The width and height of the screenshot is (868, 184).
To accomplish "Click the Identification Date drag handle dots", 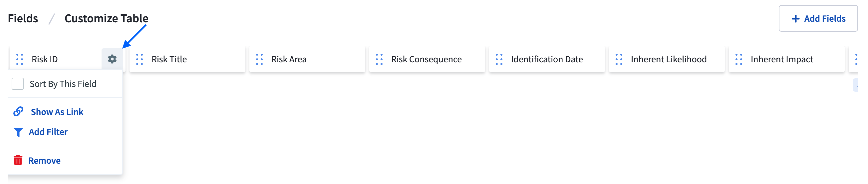I will (x=499, y=59).
